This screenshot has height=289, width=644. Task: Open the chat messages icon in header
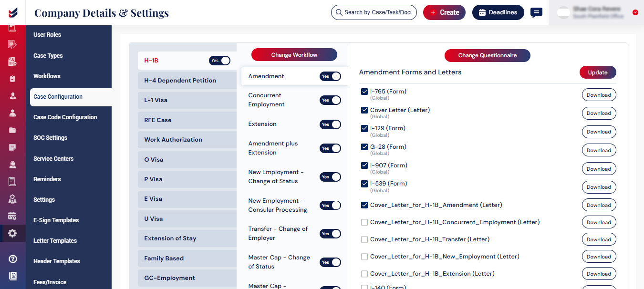pos(537,13)
